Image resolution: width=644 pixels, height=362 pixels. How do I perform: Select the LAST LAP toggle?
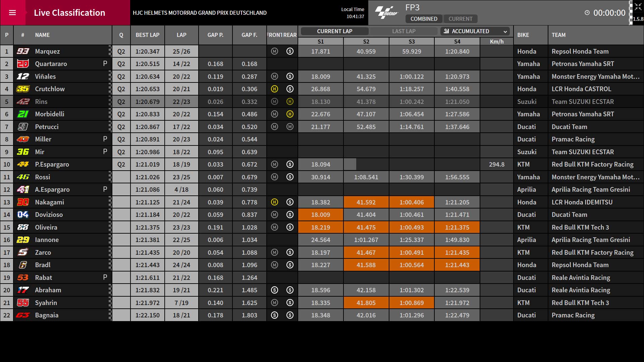point(404,31)
